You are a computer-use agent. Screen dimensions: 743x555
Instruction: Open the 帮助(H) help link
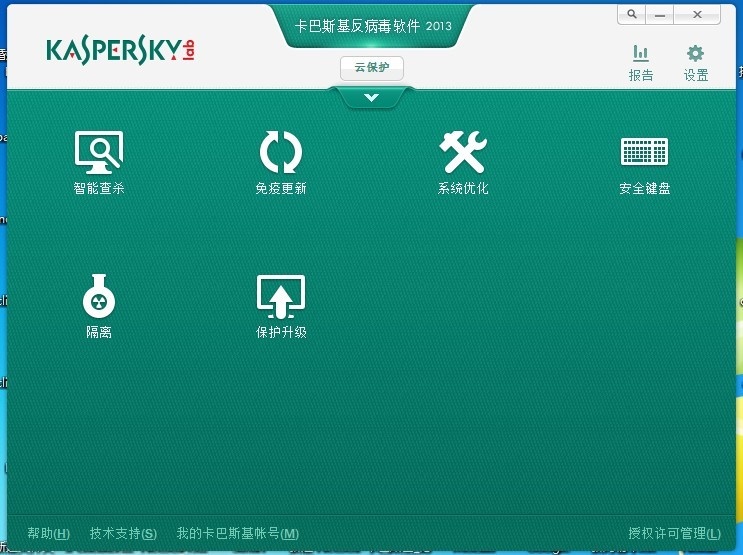point(48,534)
